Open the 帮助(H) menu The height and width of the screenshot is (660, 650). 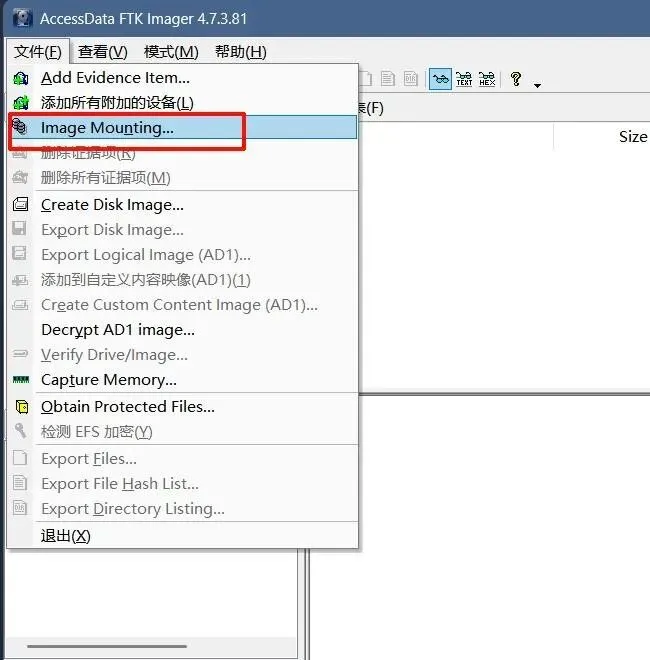point(240,52)
